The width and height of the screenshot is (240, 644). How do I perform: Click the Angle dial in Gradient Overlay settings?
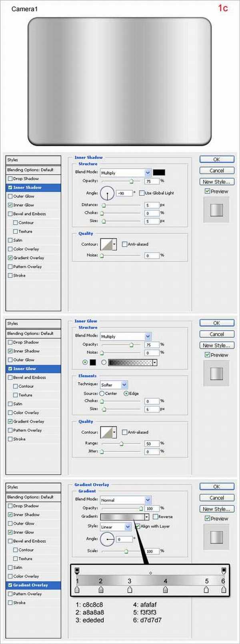click(107, 539)
